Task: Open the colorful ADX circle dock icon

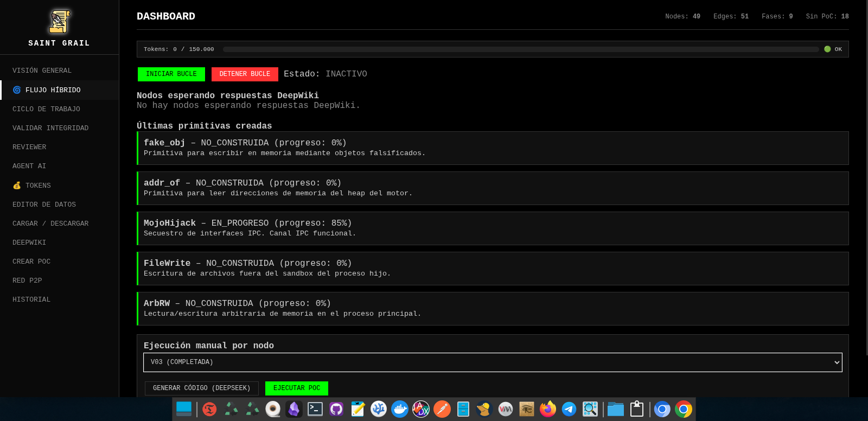Action: (x=421, y=409)
